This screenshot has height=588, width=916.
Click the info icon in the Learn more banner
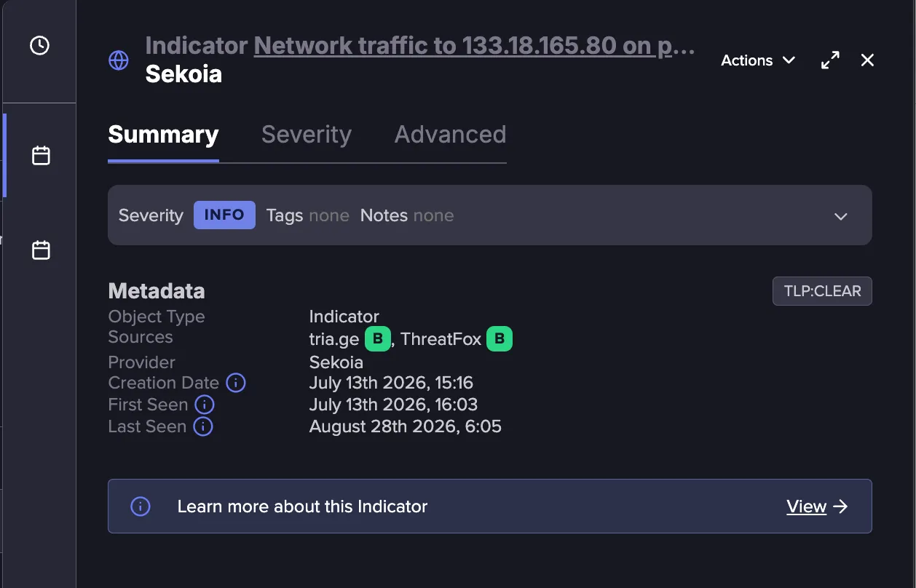[140, 506]
